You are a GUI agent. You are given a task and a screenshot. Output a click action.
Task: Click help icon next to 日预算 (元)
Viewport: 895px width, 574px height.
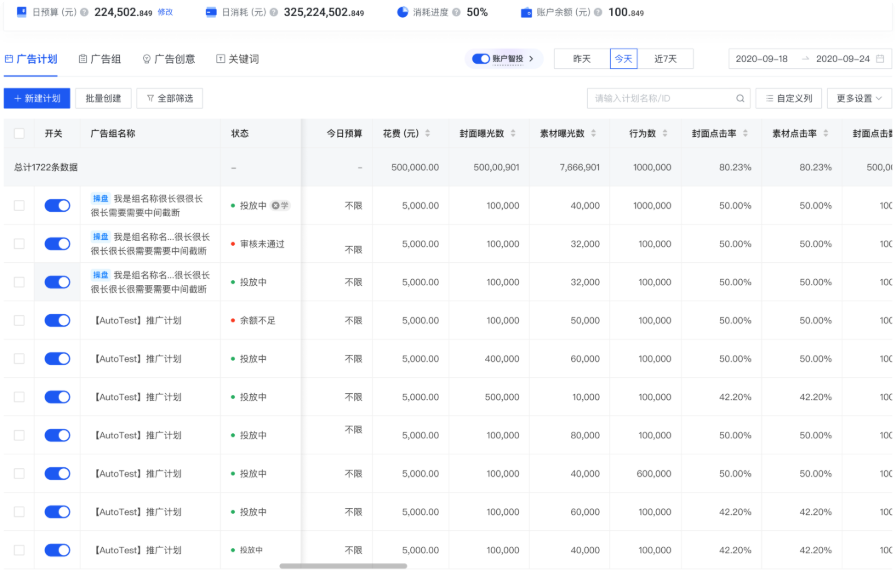click(84, 12)
